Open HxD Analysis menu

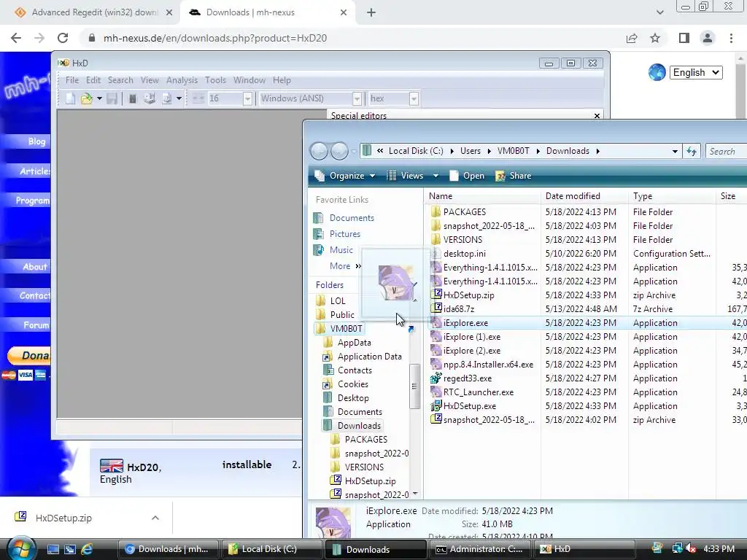point(182,80)
